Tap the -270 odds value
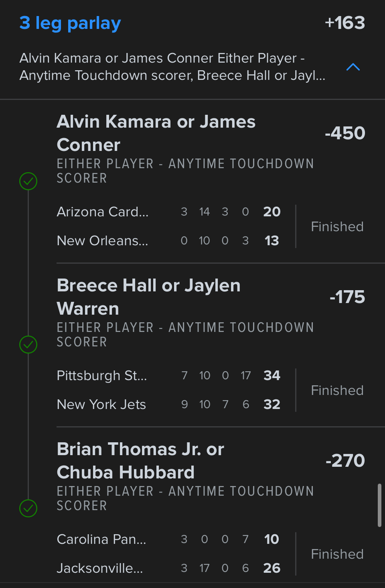Image resolution: width=385 pixels, height=588 pixels. (x=345, y=461)
